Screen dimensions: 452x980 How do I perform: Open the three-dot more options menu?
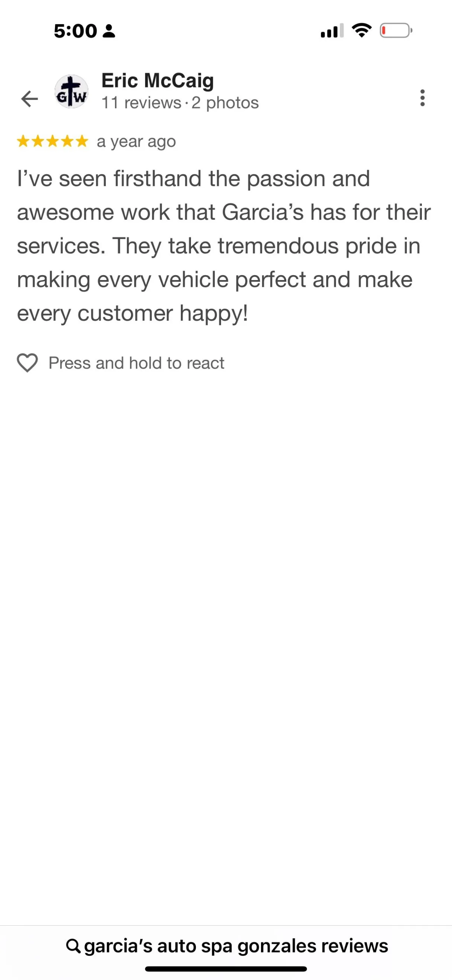click(x=422, y=98)
